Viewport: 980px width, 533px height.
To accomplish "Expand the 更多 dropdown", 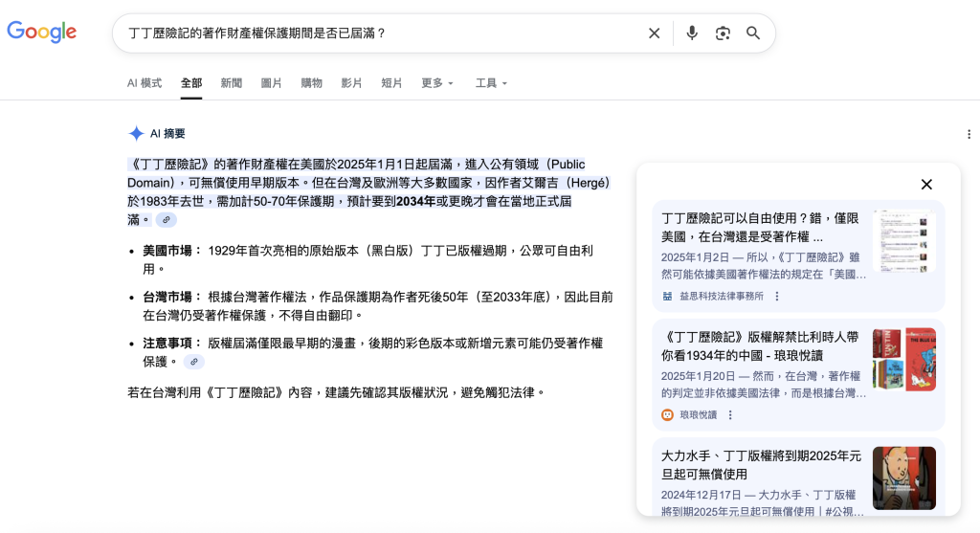I will [x=437, y=83].
